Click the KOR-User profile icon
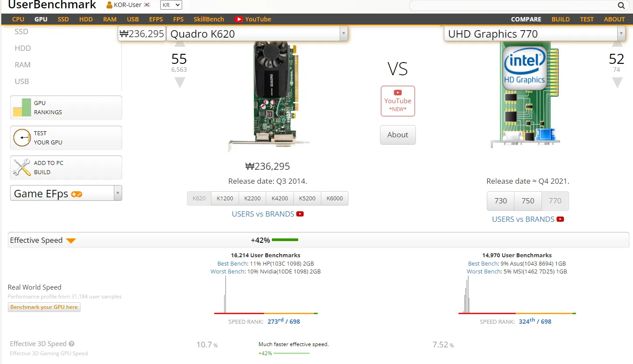The height and width of the screenshot is (364, 633). pos(109,5)
